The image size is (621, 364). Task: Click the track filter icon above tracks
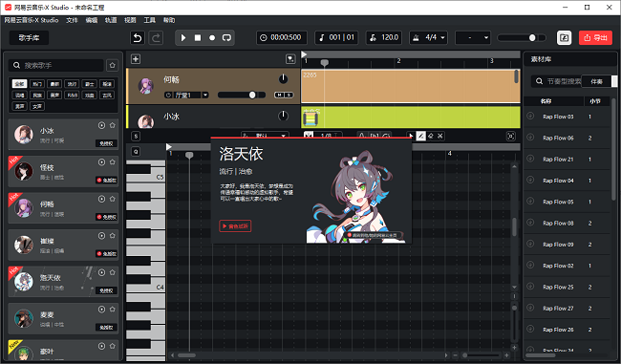pyautogui.click(x=290, y=59)
